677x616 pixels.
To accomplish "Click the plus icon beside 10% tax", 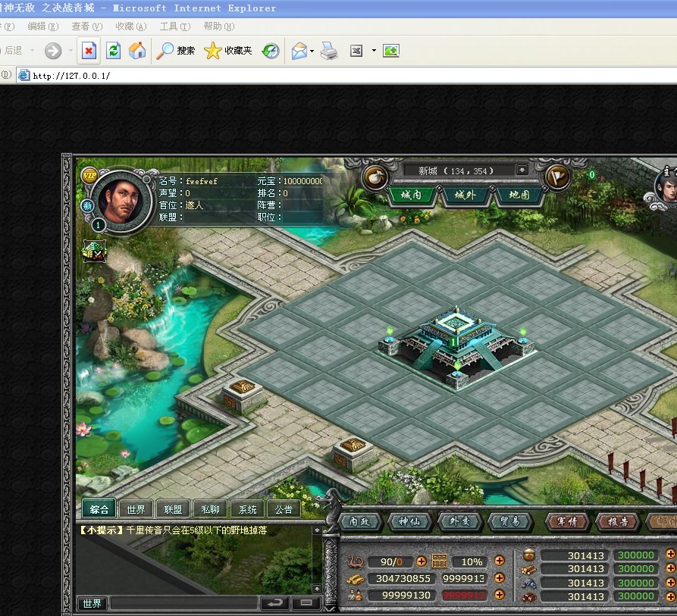I will tap(499, 561).
